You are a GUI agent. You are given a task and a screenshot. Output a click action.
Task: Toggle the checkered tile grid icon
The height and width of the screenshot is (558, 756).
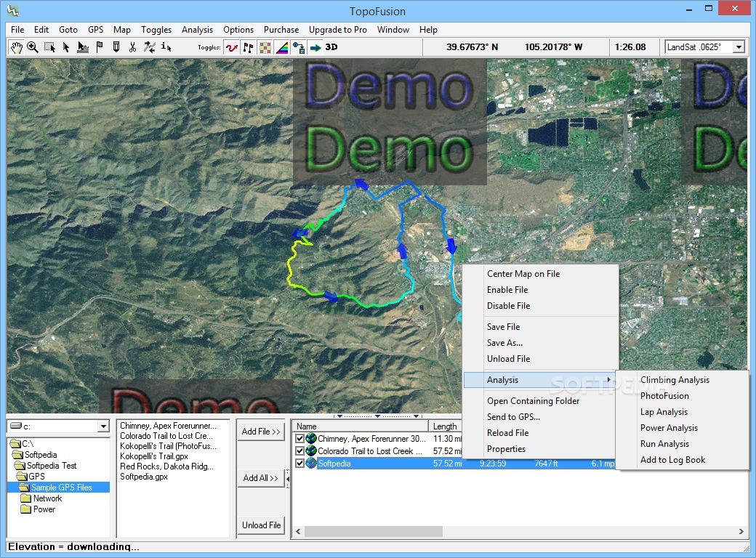click(x=265, y=48)
